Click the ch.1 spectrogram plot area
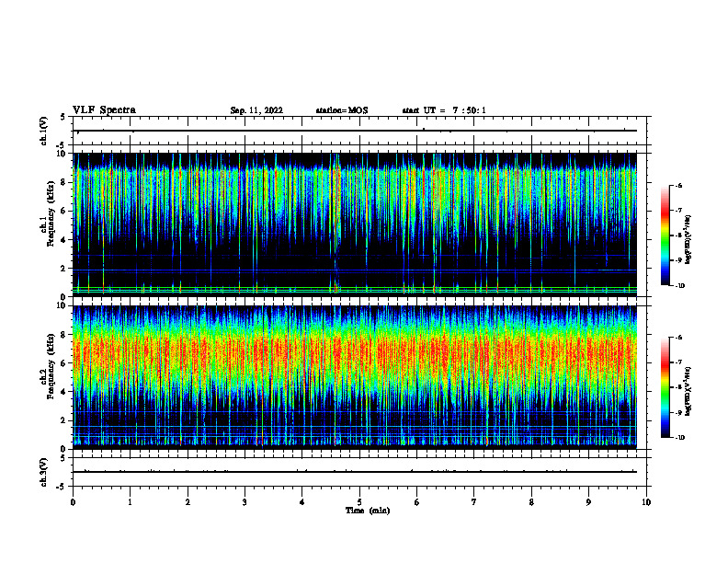Viewport: 728px width, 563px height. (x=355, y=224)
